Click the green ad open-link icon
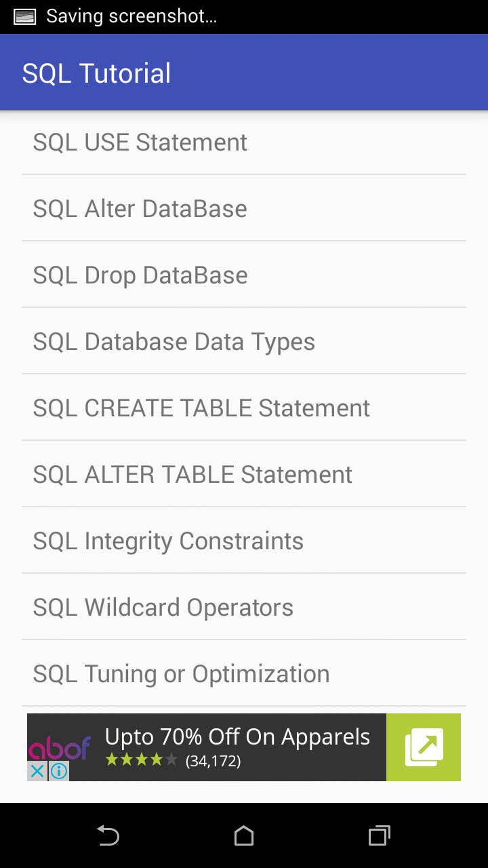The image size is (488, 868). tap(424, 747)
